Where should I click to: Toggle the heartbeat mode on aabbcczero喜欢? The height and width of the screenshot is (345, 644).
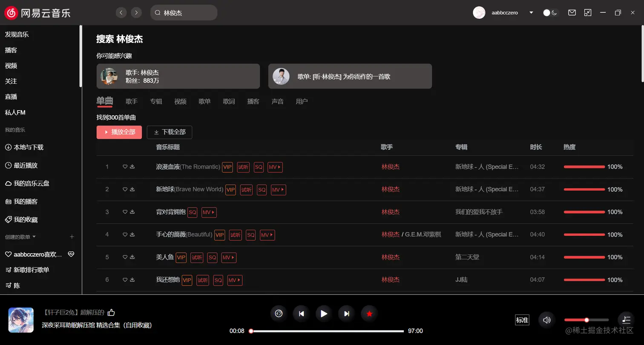pyautogui.click(x=71, y=254)
